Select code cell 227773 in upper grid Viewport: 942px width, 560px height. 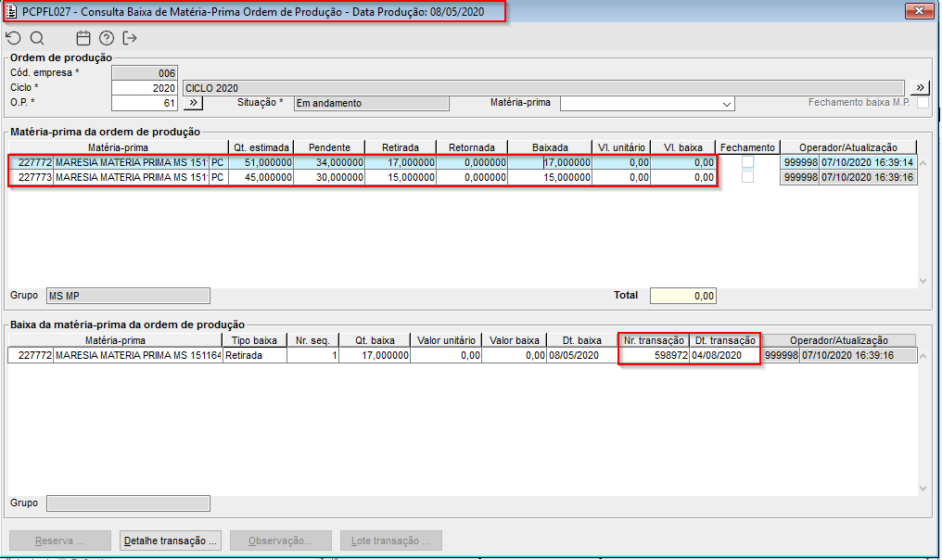tap(32, 177)
